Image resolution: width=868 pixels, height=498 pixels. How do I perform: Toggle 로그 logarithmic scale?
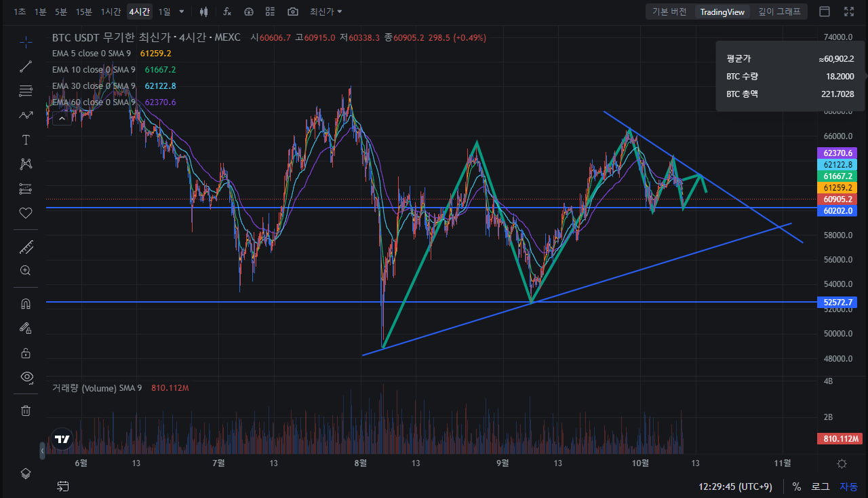821,486
